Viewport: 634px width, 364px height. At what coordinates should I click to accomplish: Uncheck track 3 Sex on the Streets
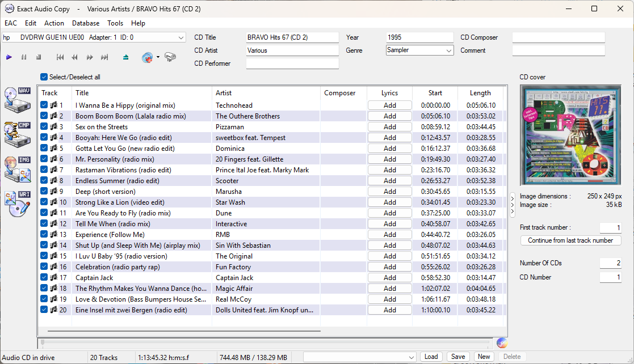pos(44,127)
